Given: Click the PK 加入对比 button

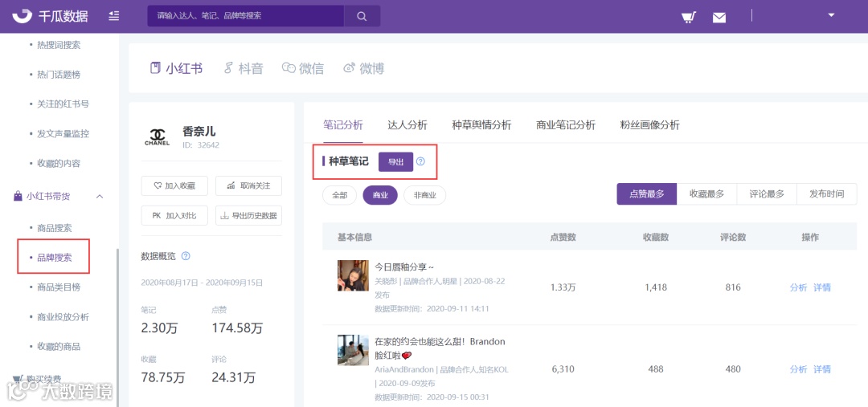Looking at the screenshot, I should point(174,216).
